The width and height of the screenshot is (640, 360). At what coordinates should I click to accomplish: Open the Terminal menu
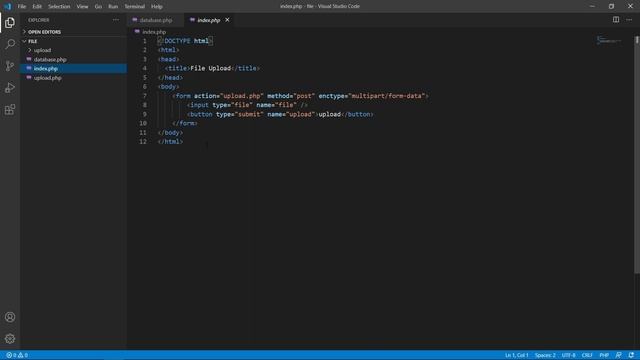click(x=135, y=7)
